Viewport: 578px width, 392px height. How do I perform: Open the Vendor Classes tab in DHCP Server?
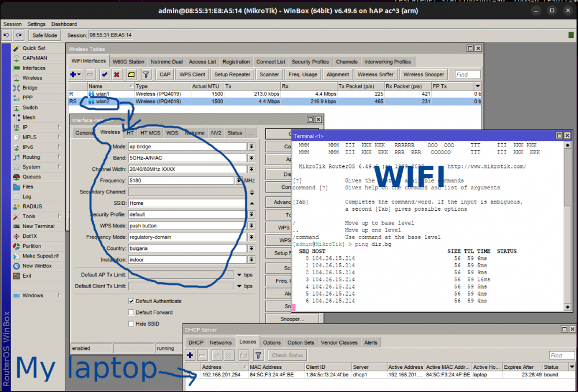click(339, 342)
